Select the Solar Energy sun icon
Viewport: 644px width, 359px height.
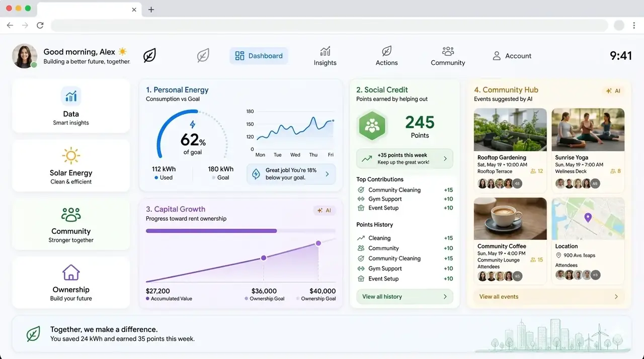71,155
